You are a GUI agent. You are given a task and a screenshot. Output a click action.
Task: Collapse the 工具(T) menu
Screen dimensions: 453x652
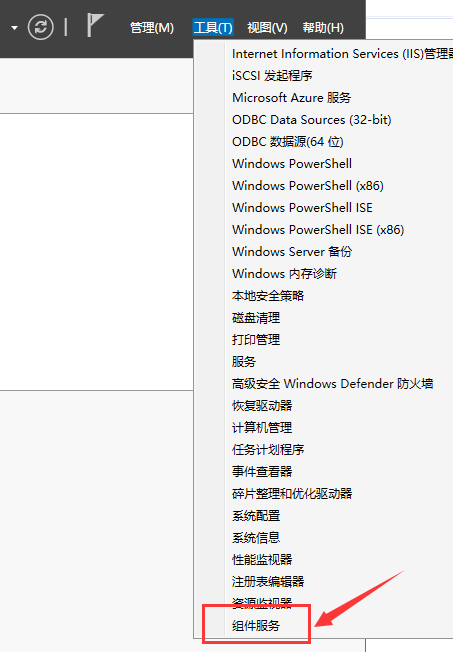213,28
